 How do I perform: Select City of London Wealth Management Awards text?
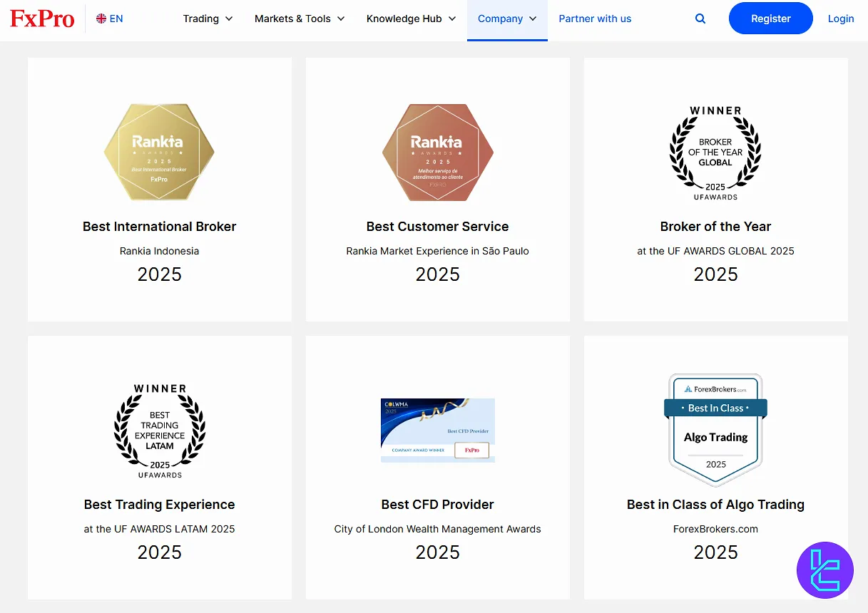pos(438,529)
